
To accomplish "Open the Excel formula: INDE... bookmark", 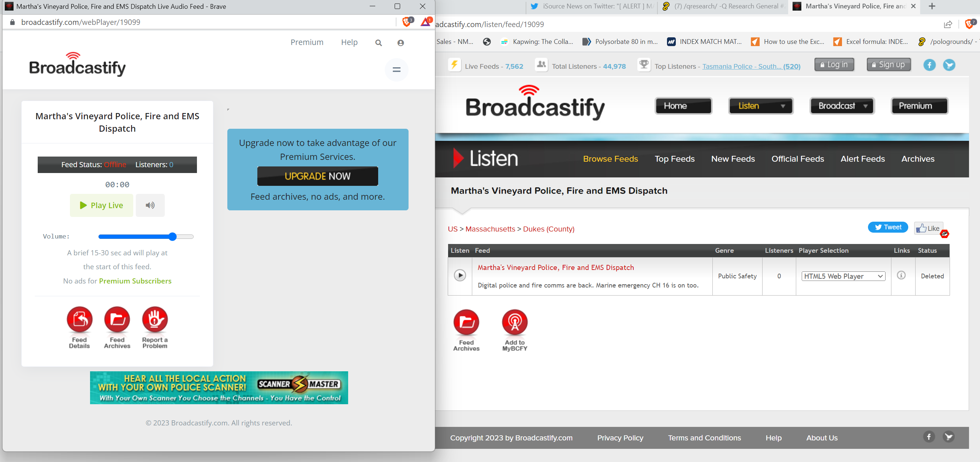I will 871,42.
